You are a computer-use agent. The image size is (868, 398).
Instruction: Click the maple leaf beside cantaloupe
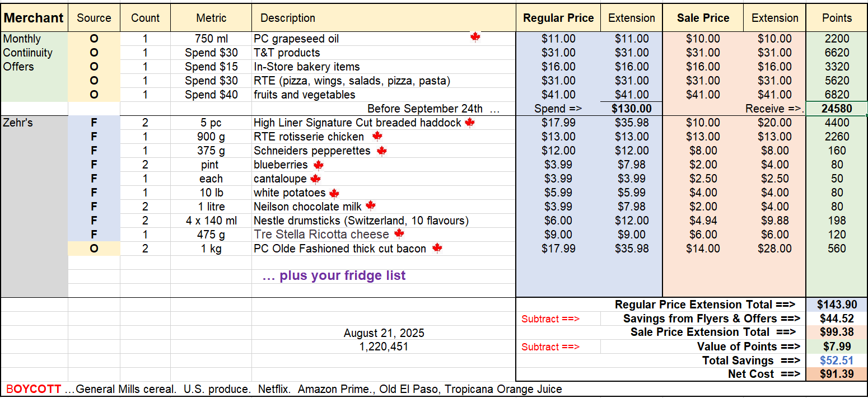tap(315, 179)
